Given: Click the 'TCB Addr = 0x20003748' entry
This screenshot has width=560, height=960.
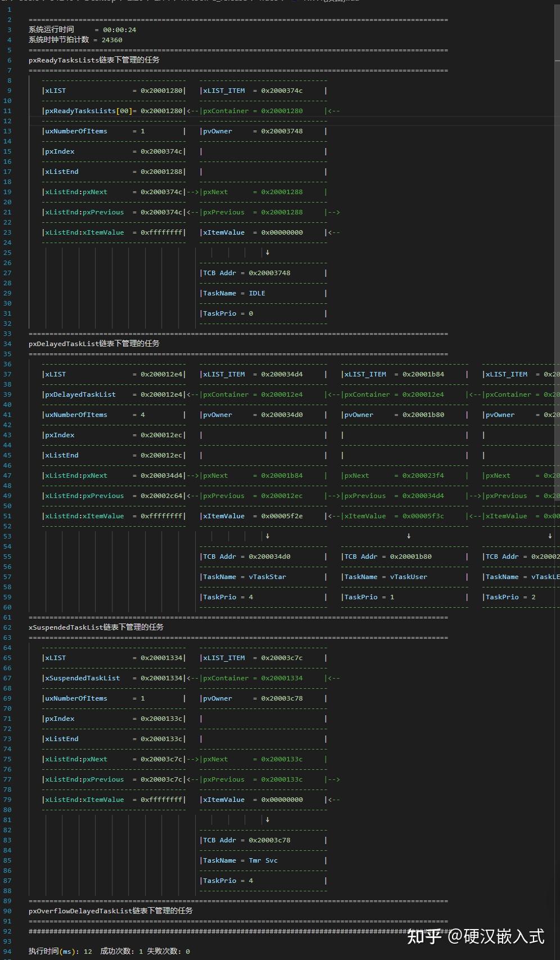Looking at the screenshot, I should [247, 273].
